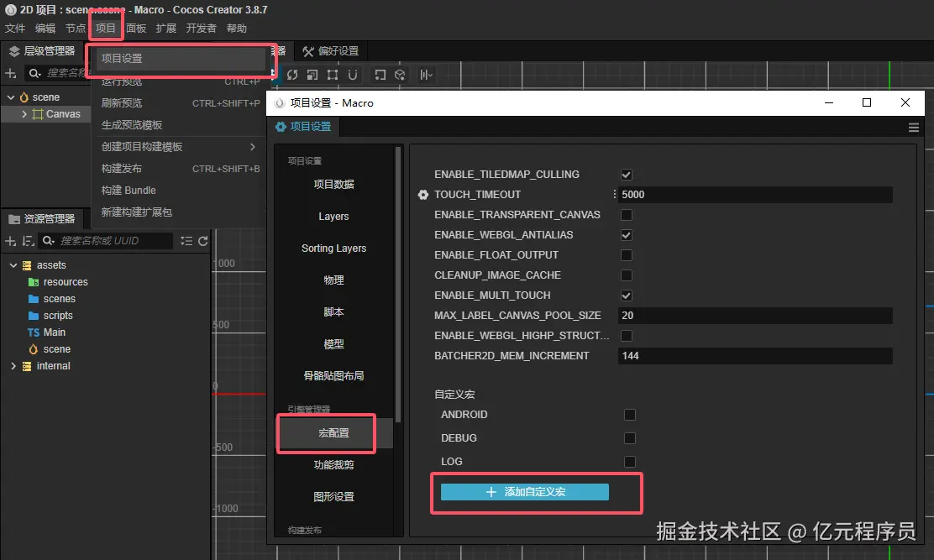Enable ENABLE_WEBGL_HIGHP_STRUCT checkbox
Screen dimensions: 934x560
click(x=626, y=336)
